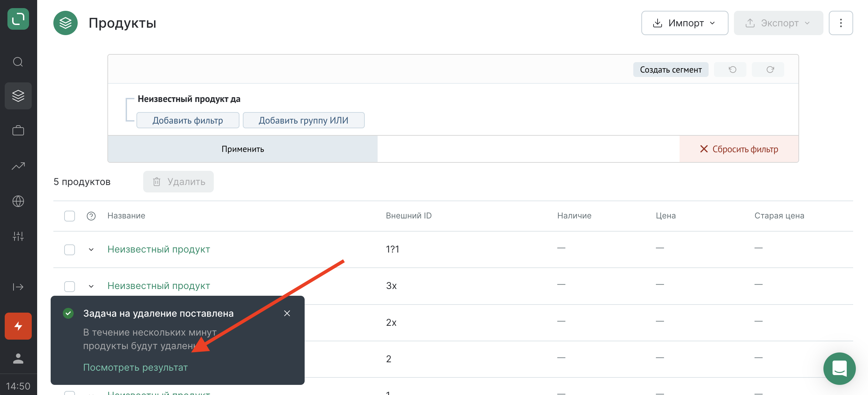868x395 pixels.
Task: Open the search icon in sidebar
Action: pyautogui.click(x=18, y=62)
